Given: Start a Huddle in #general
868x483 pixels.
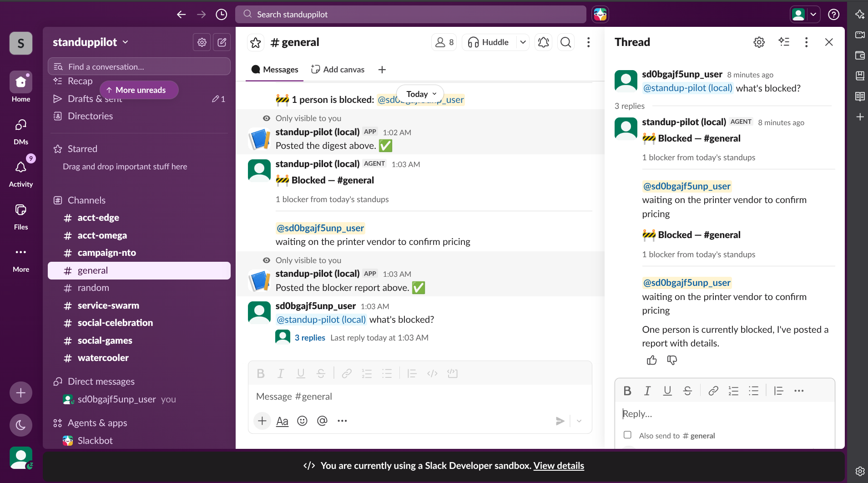Looking at the screenshot, I should pyautogui.click(x=489, y=42).
